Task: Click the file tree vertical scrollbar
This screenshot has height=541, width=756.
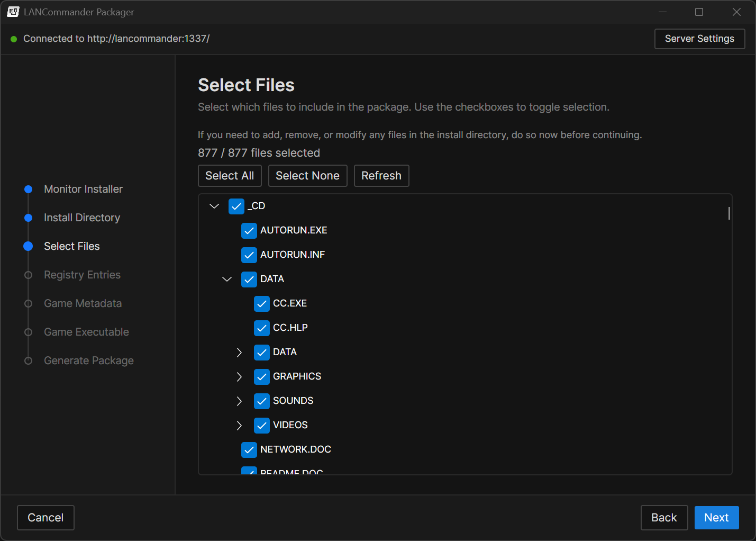Action: click(729, 213)
